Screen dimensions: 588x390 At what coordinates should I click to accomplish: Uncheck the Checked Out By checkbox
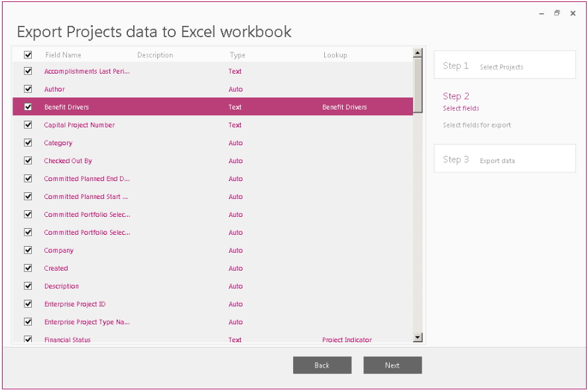28,161
